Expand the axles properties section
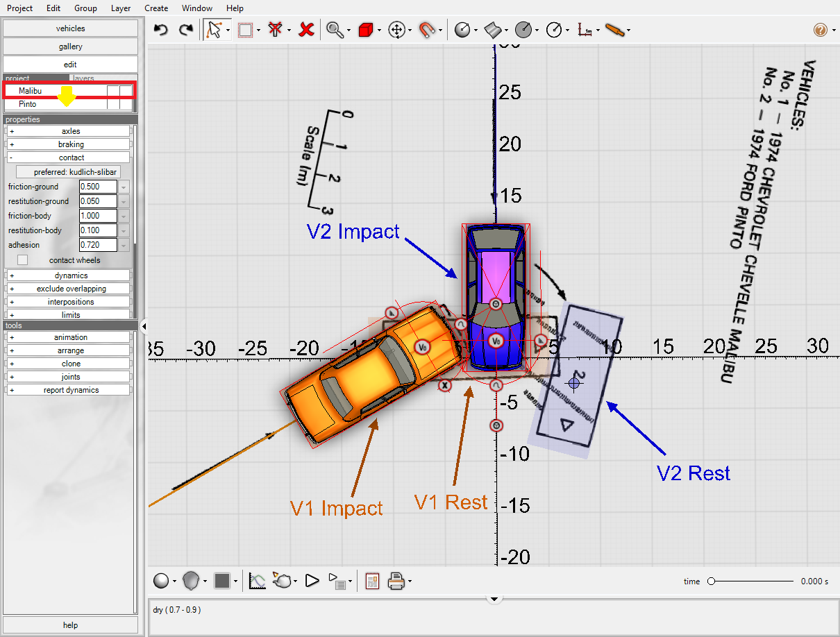This screenshot has width=840, height=637. [x=68, y=131]
